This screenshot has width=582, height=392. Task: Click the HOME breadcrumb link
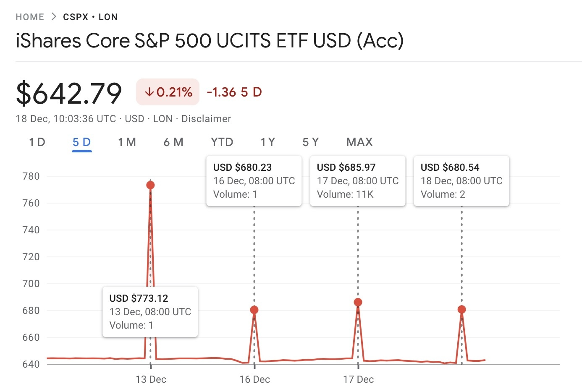pyautogui.click(x=30, y=17)
